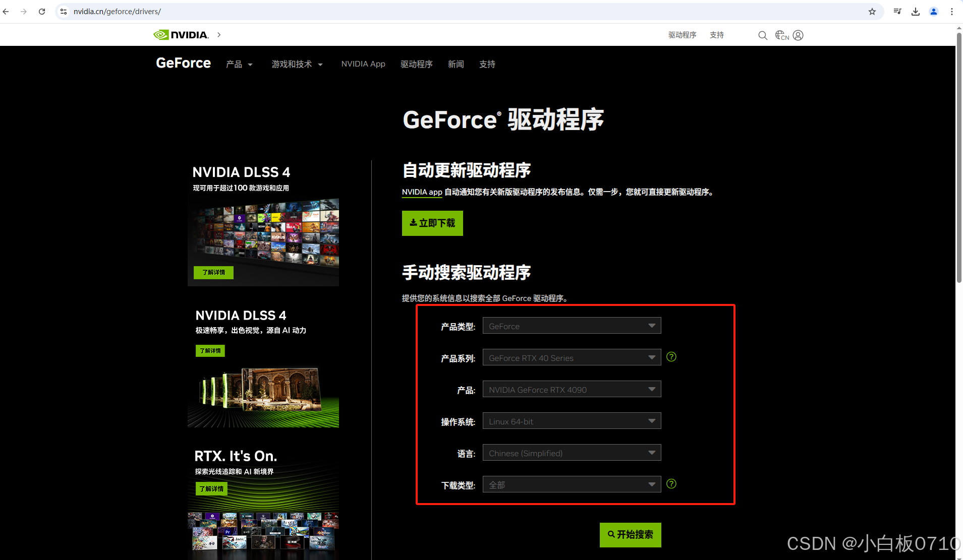
Task: Open 操作系统 dropdown showing Linux 64-bit
Action: (x=572, y=421)
